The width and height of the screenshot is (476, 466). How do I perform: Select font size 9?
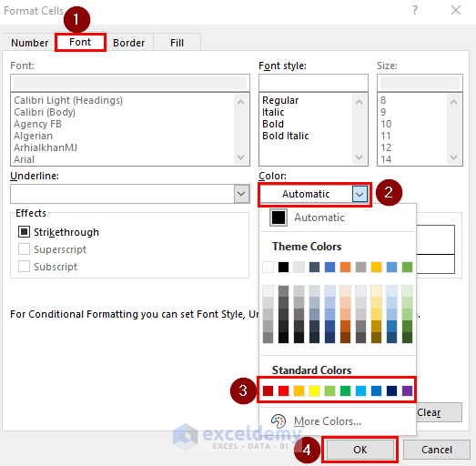coord(383,112)
